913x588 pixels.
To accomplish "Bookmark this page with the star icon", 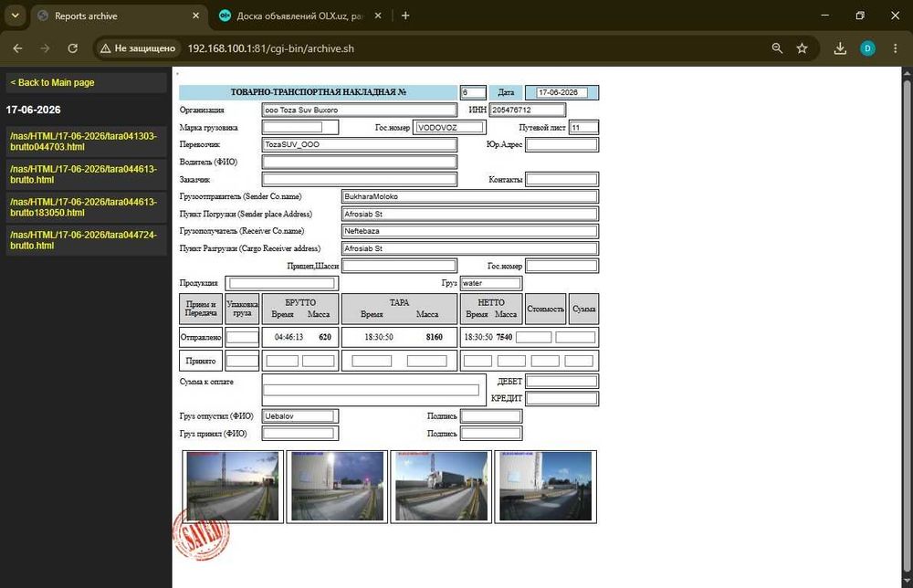I will (x=802, y=48).
